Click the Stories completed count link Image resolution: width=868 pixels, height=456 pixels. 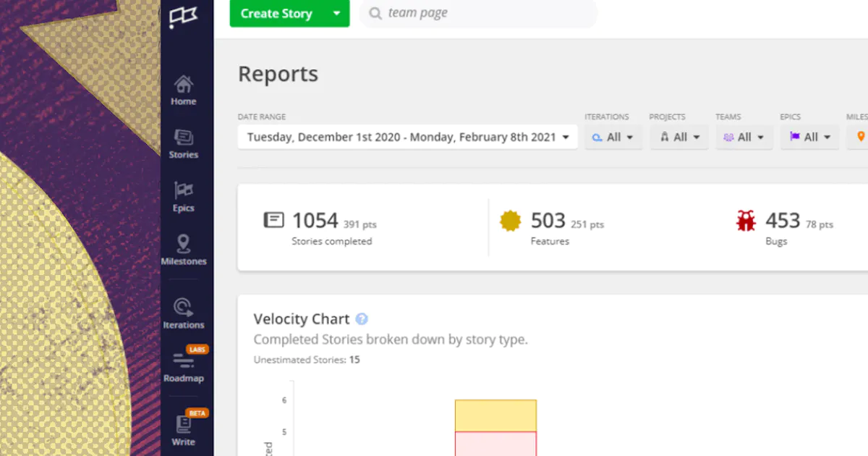[315, 221]
